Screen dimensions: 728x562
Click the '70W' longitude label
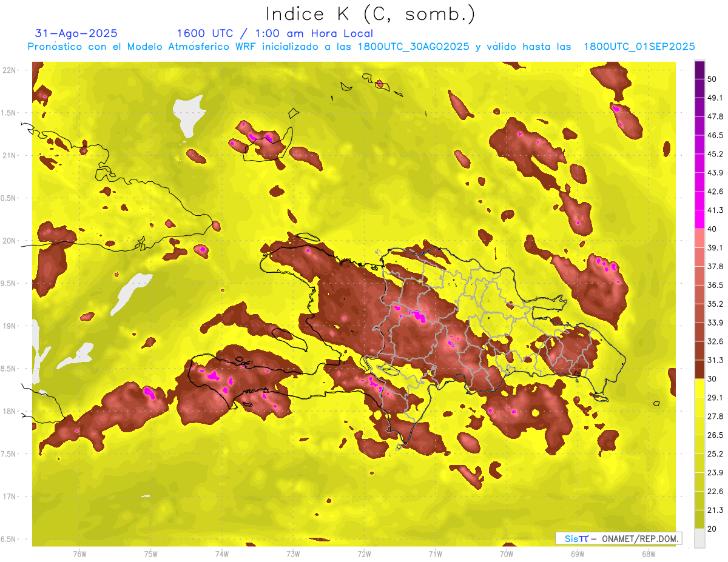(x=506, y=554)
